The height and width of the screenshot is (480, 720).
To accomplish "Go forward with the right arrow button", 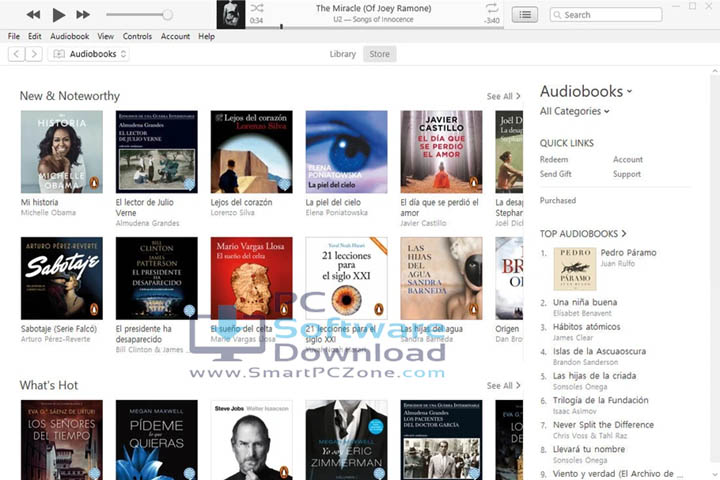I will [34, 54].
